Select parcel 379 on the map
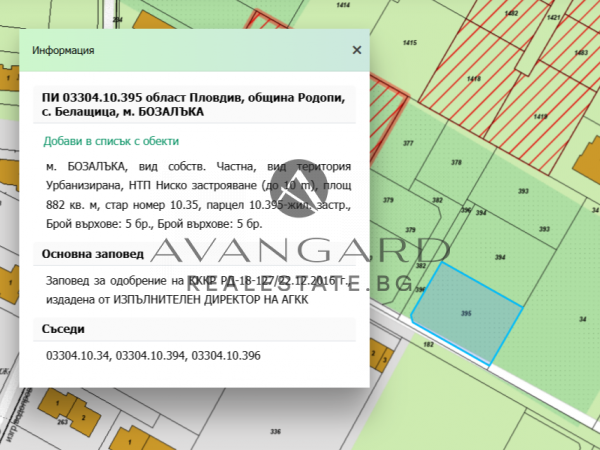Screen dimensions: 600x450 tap(388, 200)
